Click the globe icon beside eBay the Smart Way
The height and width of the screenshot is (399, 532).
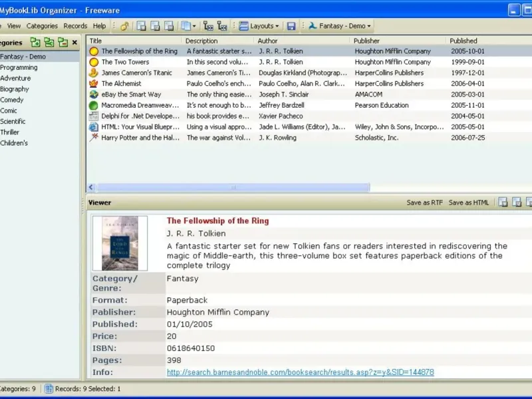tap(94, 94)
